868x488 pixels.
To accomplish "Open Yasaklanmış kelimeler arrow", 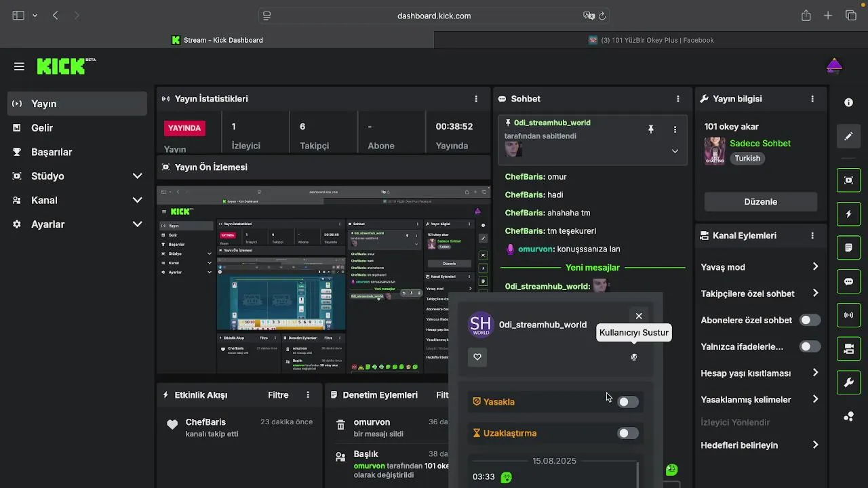I will [815, 399].
